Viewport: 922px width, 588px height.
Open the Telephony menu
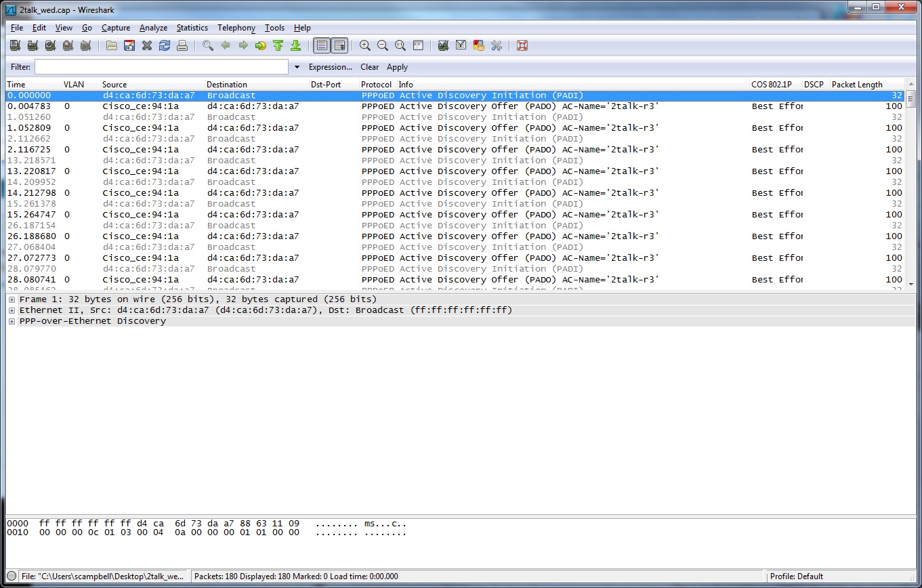click(x=236, y=28)
